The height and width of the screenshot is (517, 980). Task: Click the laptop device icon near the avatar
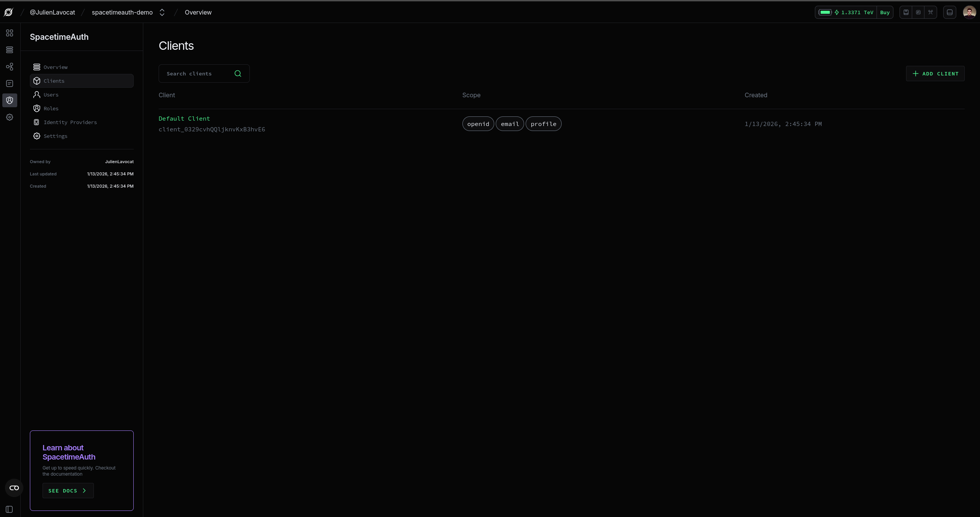click(x=950, y=12)
